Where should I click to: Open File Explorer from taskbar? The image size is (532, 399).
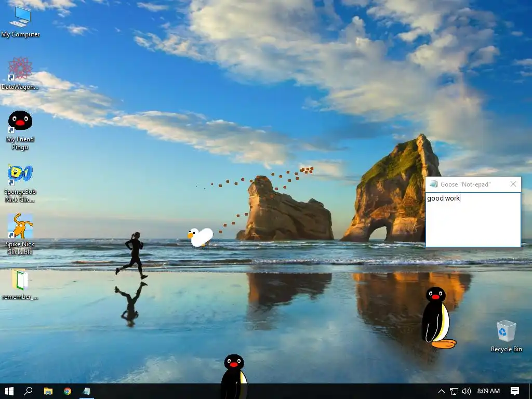pos(48,391)
